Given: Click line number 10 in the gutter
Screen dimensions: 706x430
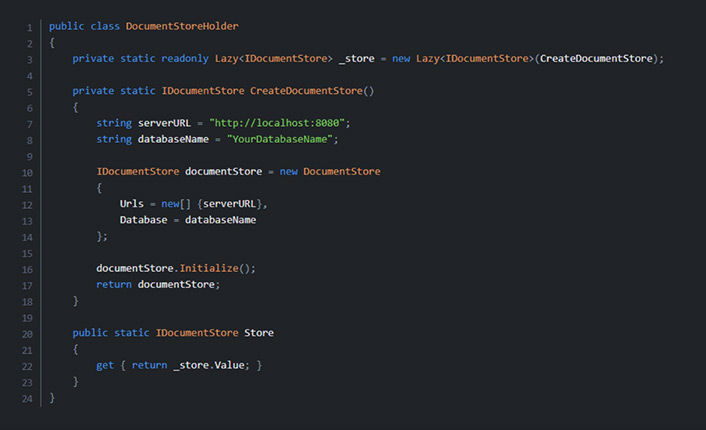Looking at the screenshot, I should click(27, 171).
